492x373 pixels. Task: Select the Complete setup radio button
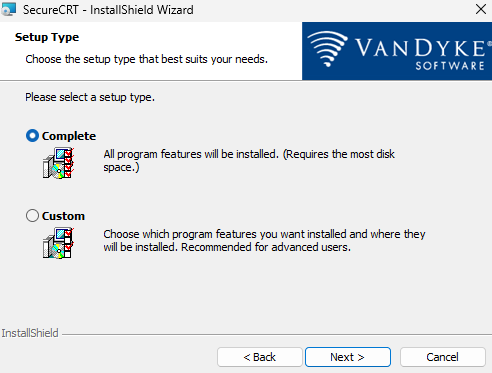32,136
